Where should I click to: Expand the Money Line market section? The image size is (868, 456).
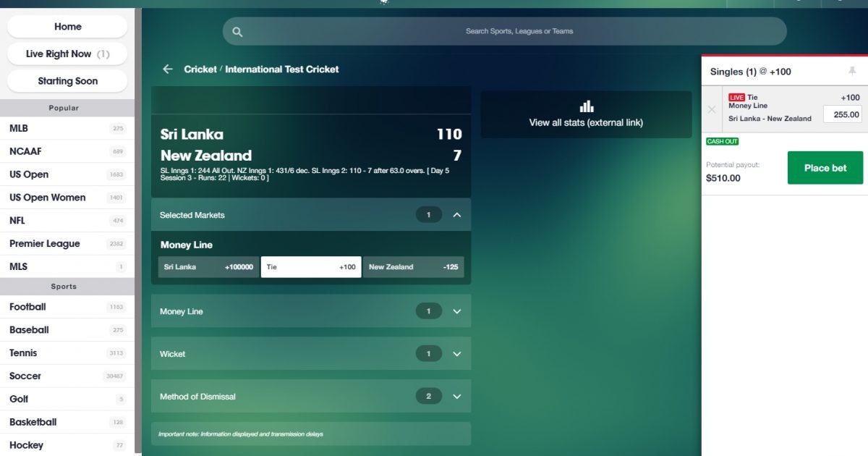pos(456,311)
